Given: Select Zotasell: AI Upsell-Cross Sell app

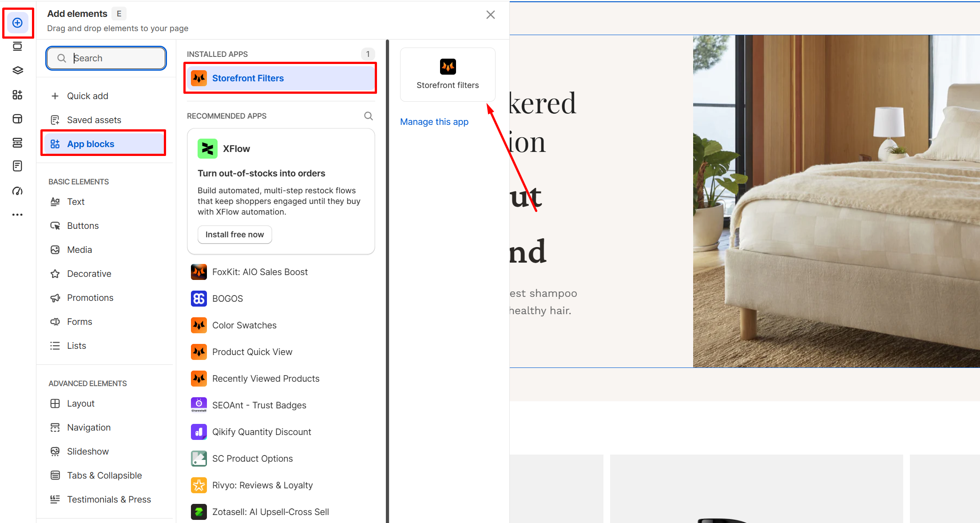Looking at the screenshot, I should coord(281,512).
